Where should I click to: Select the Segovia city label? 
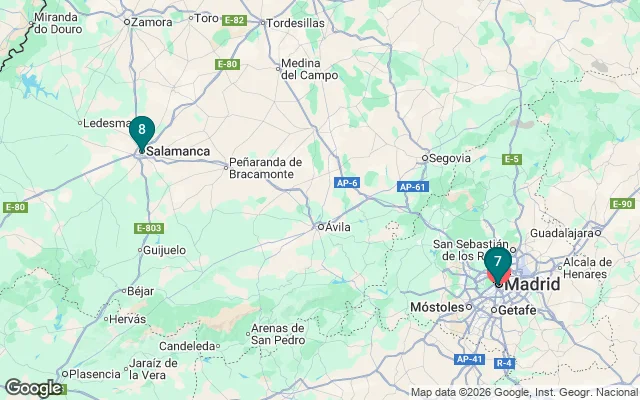pyautogui.click(x=450, y=158)
